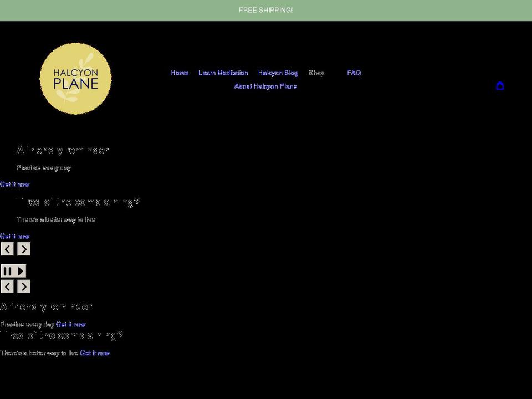Click the lower carousel next arrow
This screenshot has width=532, height=399.
coord(24,287)
